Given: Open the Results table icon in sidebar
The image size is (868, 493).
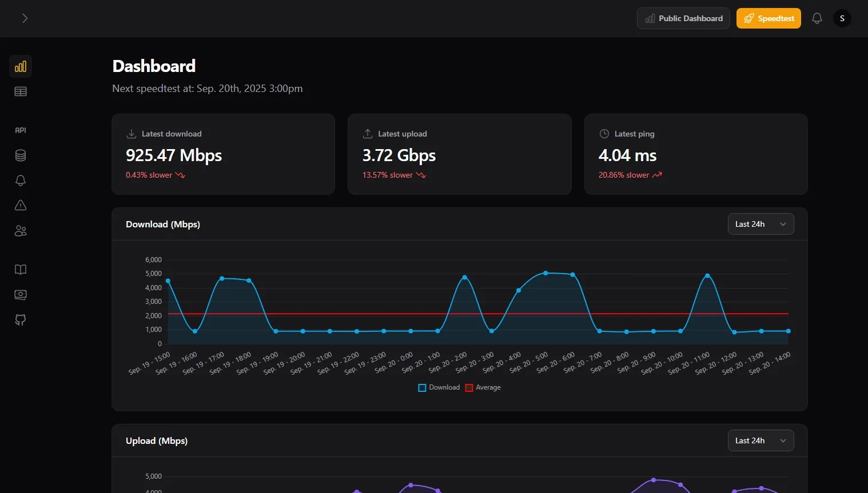Looking at the screenshot, I should click(x=21, y=91).
